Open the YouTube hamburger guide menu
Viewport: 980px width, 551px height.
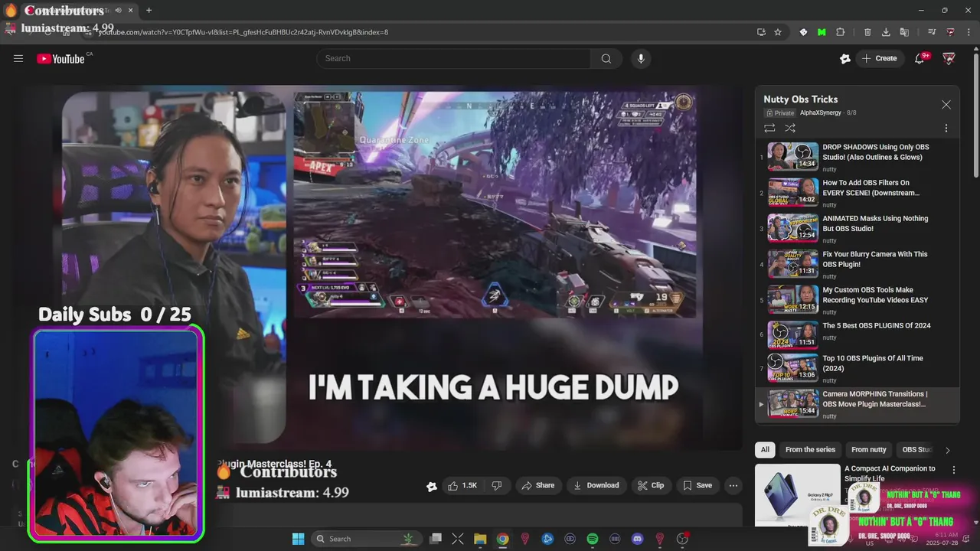[x=18, y=58]
